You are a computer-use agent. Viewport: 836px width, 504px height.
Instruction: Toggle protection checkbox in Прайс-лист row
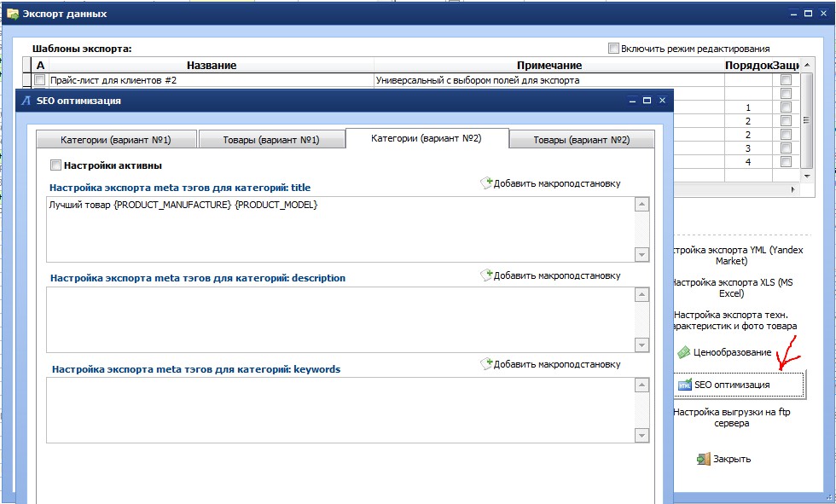pos(786,80)
